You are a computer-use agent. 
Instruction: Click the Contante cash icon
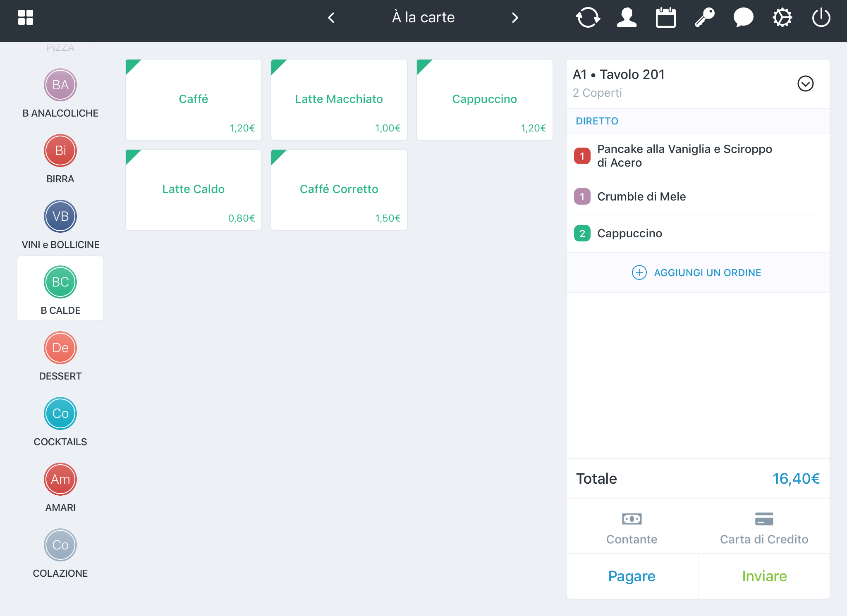tap(632, 519)
